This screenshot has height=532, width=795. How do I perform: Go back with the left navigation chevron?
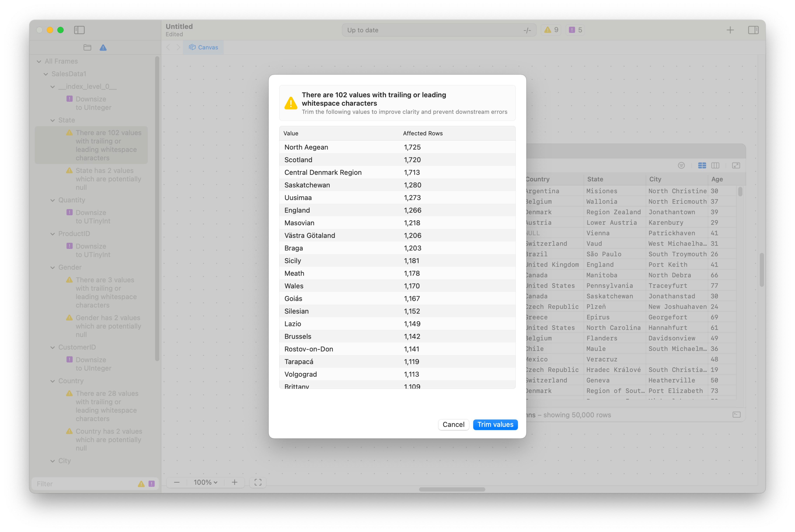click(x=168, y=47)
